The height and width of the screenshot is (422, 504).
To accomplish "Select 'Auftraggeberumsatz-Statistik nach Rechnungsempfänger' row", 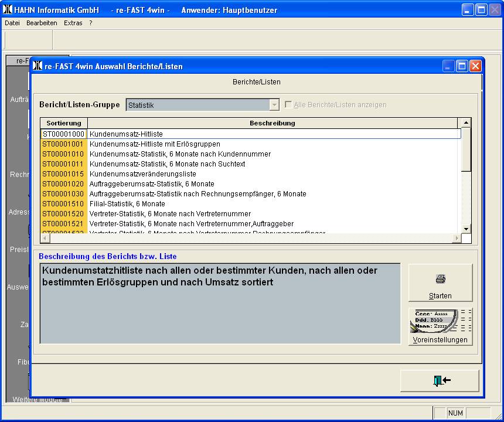I will [251, 194].
